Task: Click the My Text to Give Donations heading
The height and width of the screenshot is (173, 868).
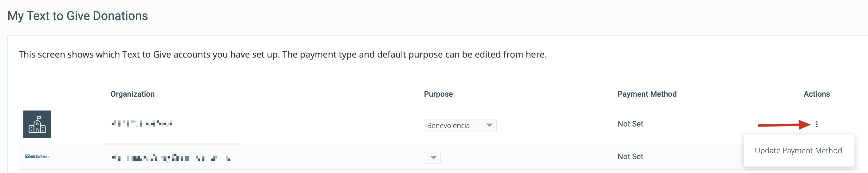Action: [77, 16]
